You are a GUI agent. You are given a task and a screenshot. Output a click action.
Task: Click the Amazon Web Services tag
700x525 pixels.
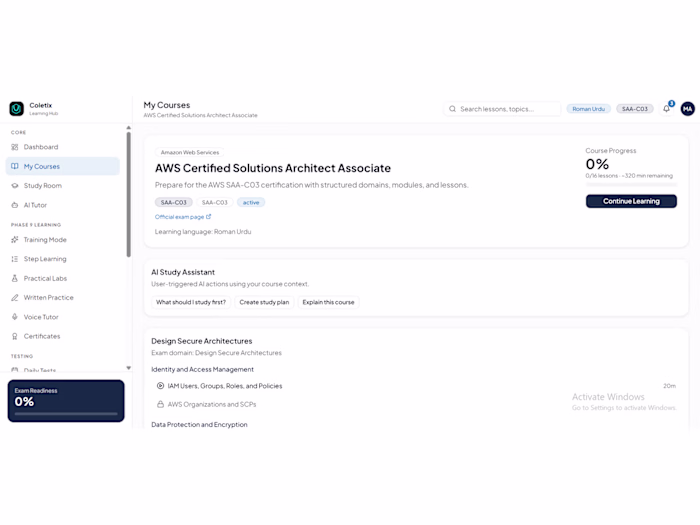(190, 152)
